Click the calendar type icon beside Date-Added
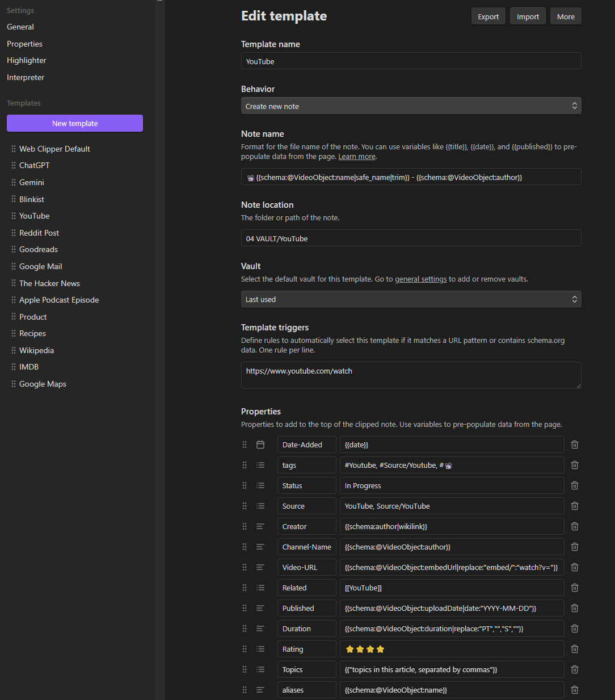The width and height of the screenshot is (615, 700). click(x=260, y=445)
